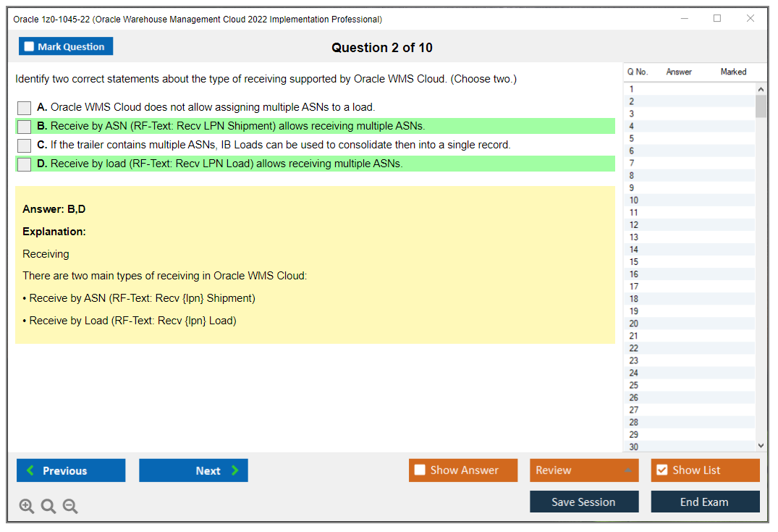Image resolution: width=778 pixels, height=532 pixels.
Task: Enable the Show Answer option
Action: (420, 470)
